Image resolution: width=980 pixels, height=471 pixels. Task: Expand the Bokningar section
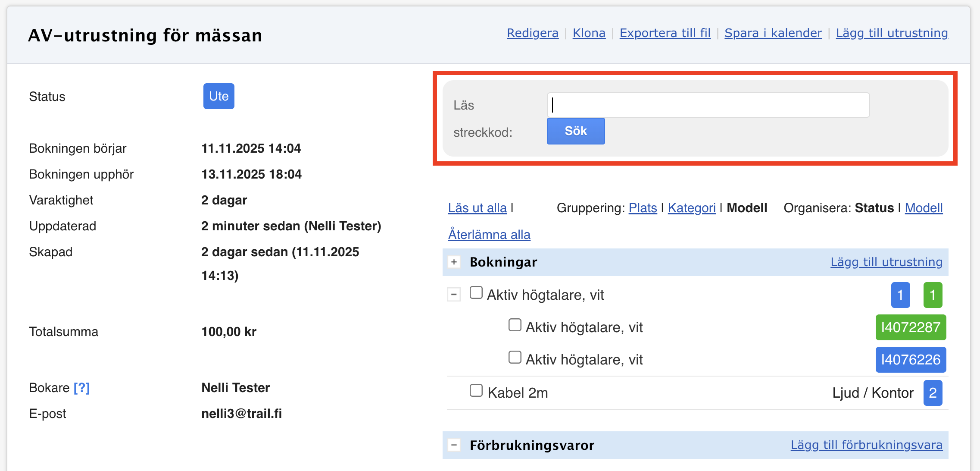(x=454, y=262)
